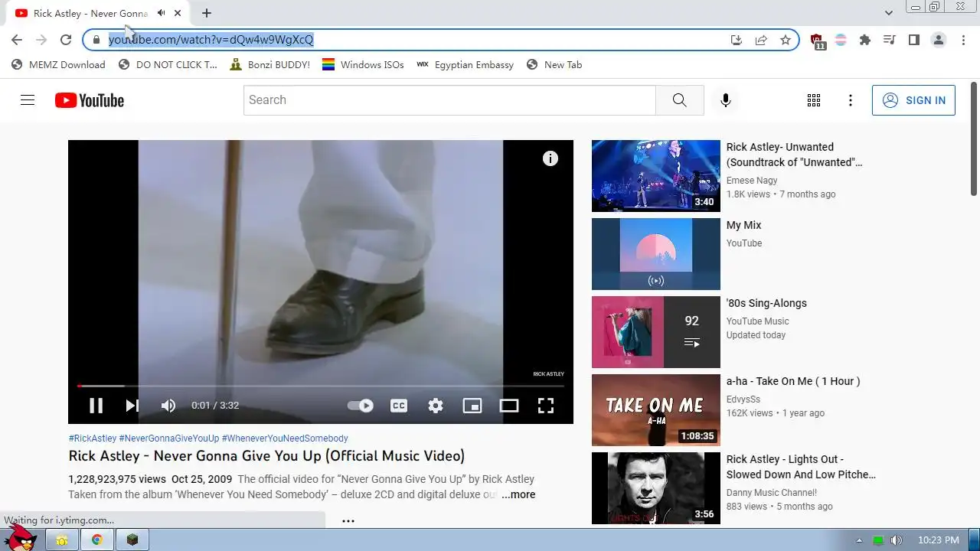This screenshot has width=980, height=551.
Task: Open Bonzi BUDDY! bookmark
Action: point(270,65)
